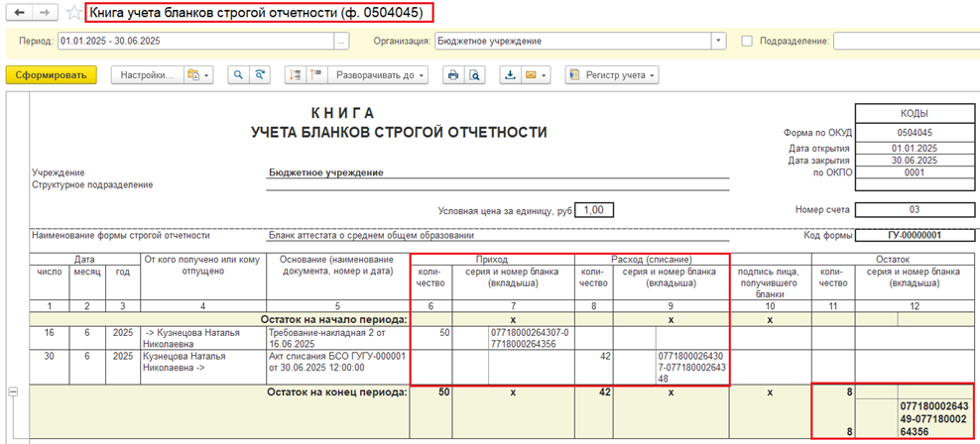Image resolution: width=980 pixels, height=444 pixels.
Task: Click closing date 30.06.2025 in codes table
Action: (915, 161)
